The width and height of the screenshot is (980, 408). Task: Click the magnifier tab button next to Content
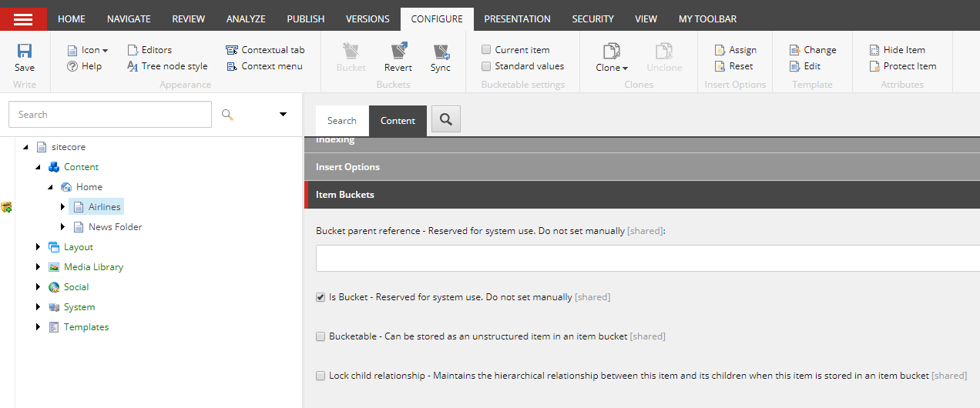(445, 120)
